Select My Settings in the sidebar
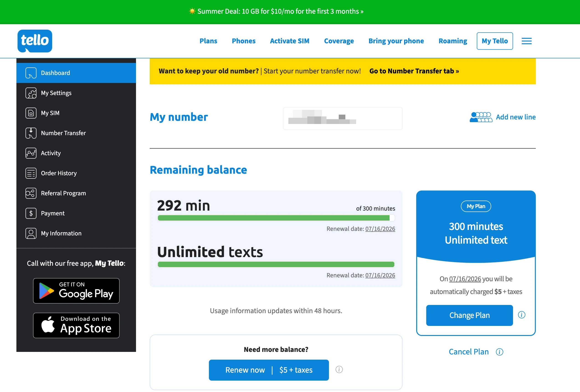 tap(76, 93)
